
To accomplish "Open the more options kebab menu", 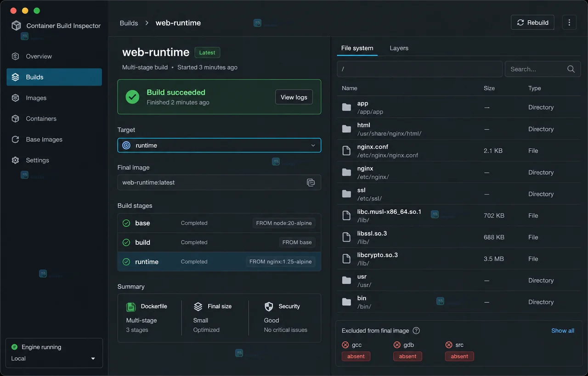I will point(569,22).
